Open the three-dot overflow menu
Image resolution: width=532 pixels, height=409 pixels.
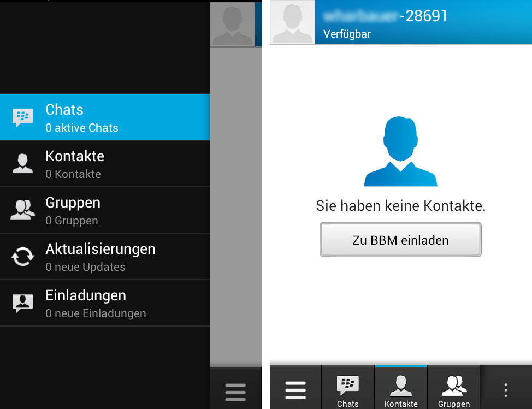point(506,390)
